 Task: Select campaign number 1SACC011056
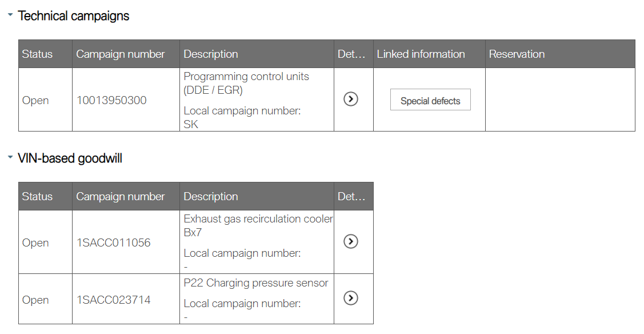click(114, 242)
